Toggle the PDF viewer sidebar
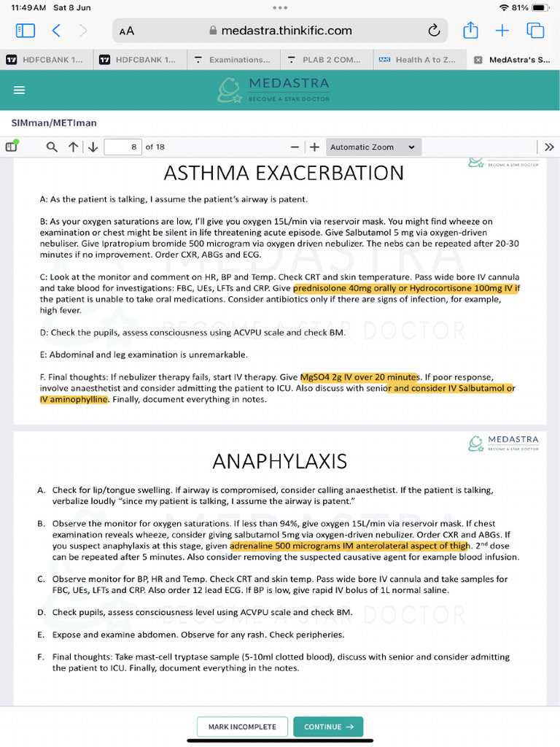The image size is (560, 747). [x=12, y=147]
